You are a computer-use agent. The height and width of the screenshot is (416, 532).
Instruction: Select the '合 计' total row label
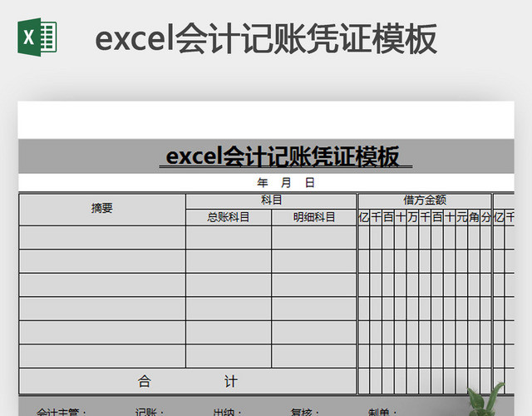coord(187,381)
